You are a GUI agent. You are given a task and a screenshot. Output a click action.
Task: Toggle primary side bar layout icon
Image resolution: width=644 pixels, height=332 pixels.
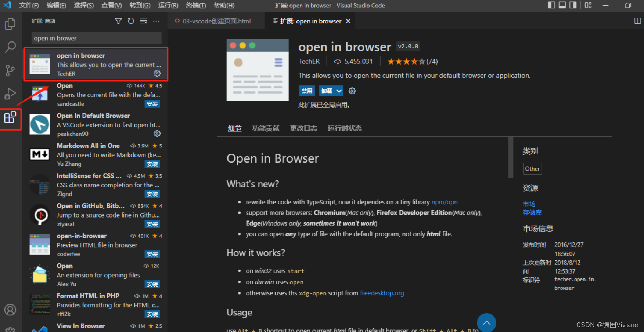(551, 5)
